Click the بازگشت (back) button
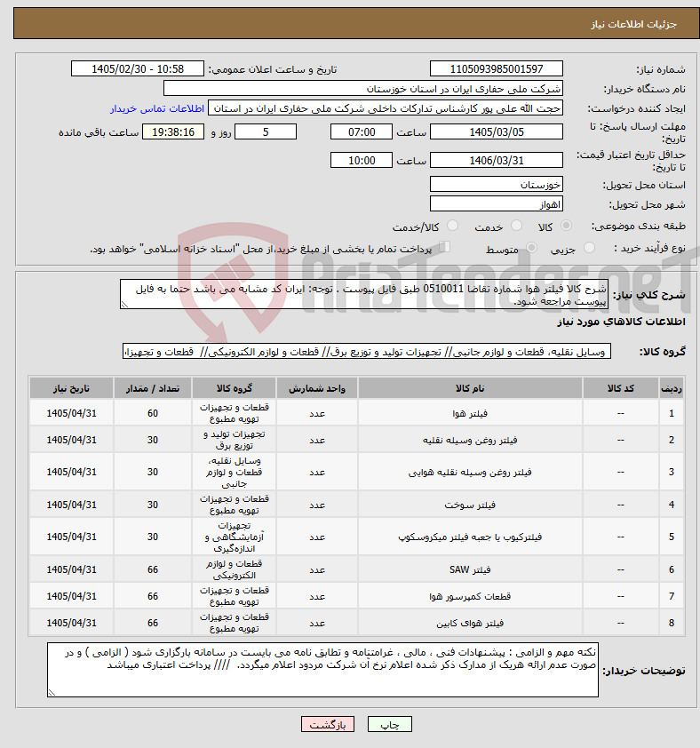Screen dimensions: 700x748 327,725
